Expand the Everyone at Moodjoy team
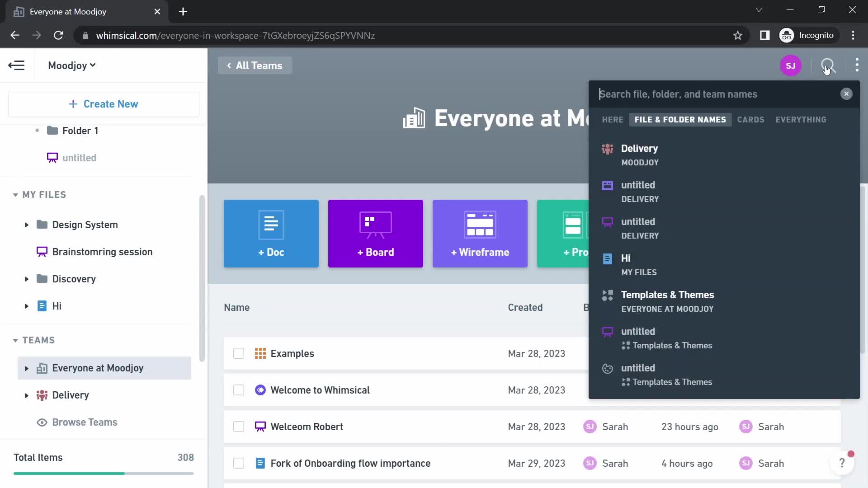 pos(26,368)
